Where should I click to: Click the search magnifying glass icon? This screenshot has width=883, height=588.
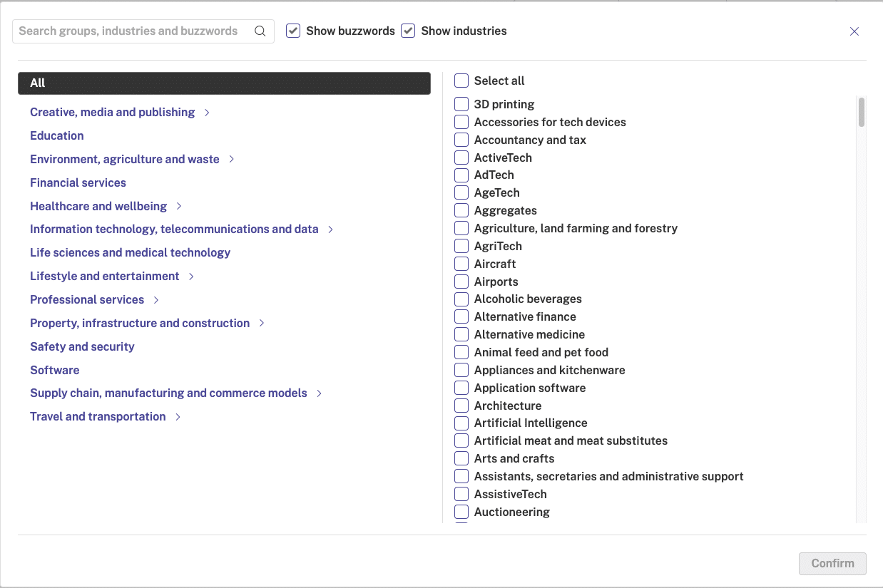(260, 31)
